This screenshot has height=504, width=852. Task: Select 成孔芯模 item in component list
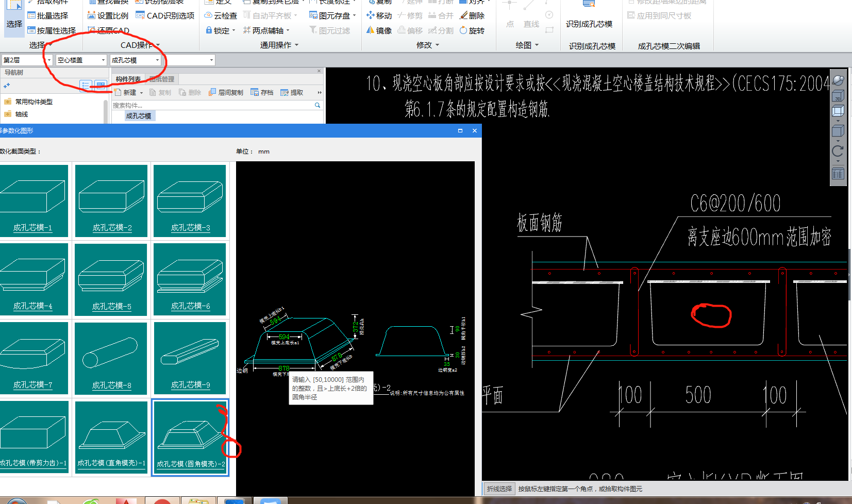click(x=139, y=116)
